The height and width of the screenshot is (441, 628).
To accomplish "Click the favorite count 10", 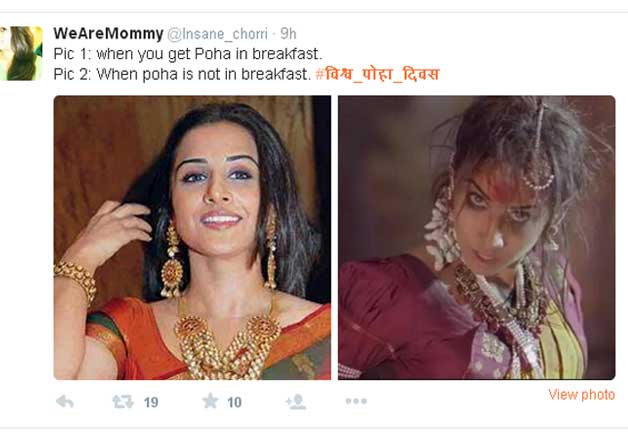I will tap(234, 402).
